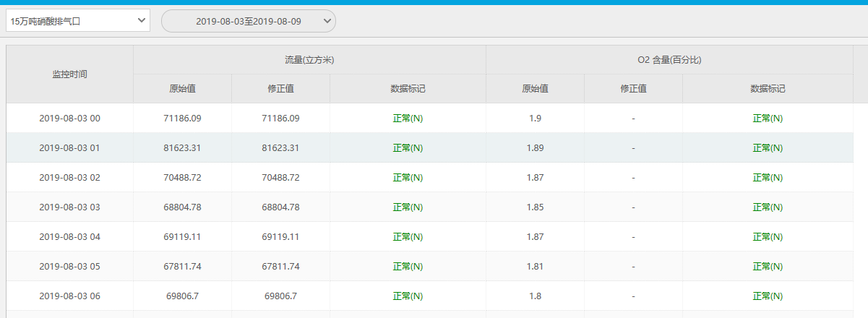The height and width of the screenshot is (318, 868).
Task: Click the 修正值 header under 流量
Action: pyautogui.click(x=280, y=89)
